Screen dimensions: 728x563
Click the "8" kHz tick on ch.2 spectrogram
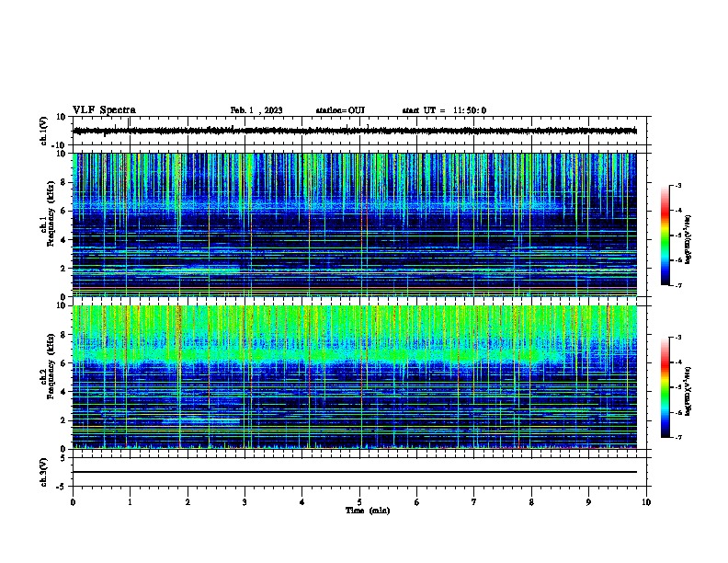click(63, 335)
